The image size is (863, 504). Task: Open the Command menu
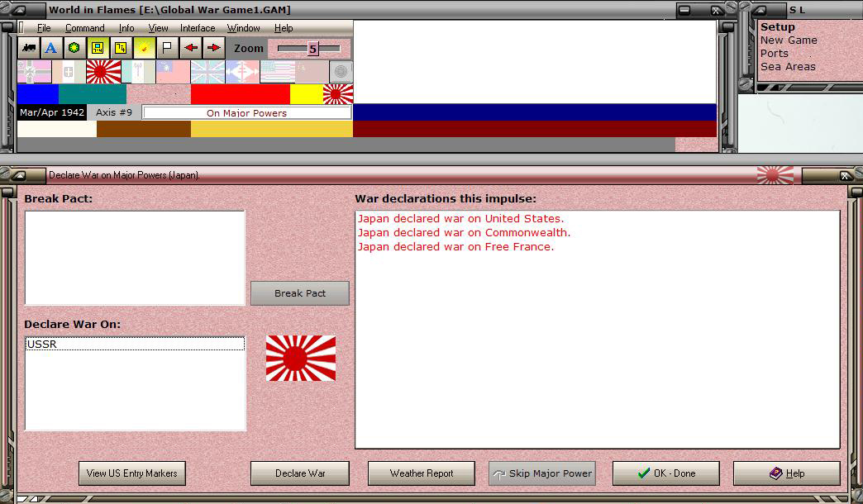(x=85, y=28)
